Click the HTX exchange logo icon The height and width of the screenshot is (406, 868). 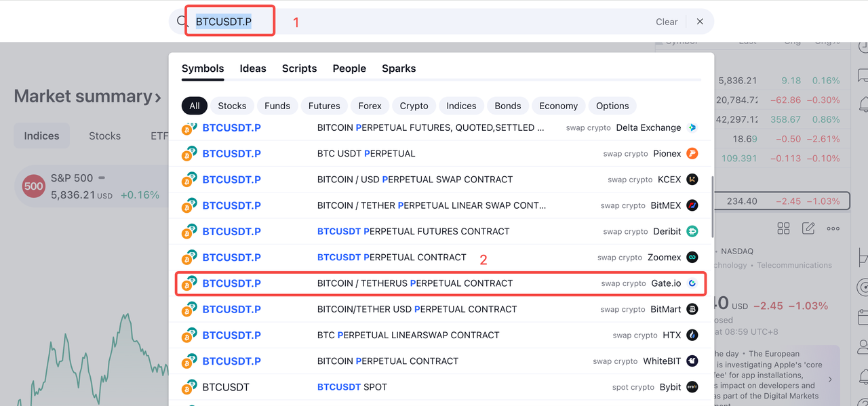pyautogui.click(x=692, y=335)
